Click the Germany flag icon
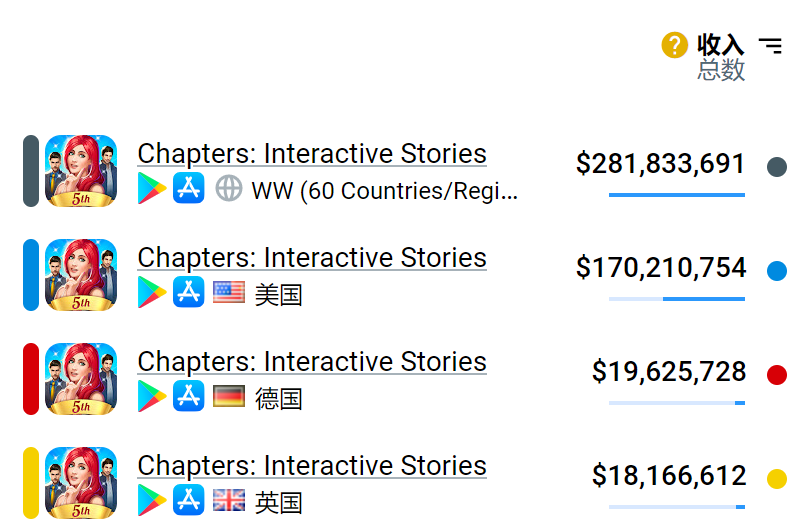The width and height of the screenshot is (804, 522). click(x=229, y=396)
